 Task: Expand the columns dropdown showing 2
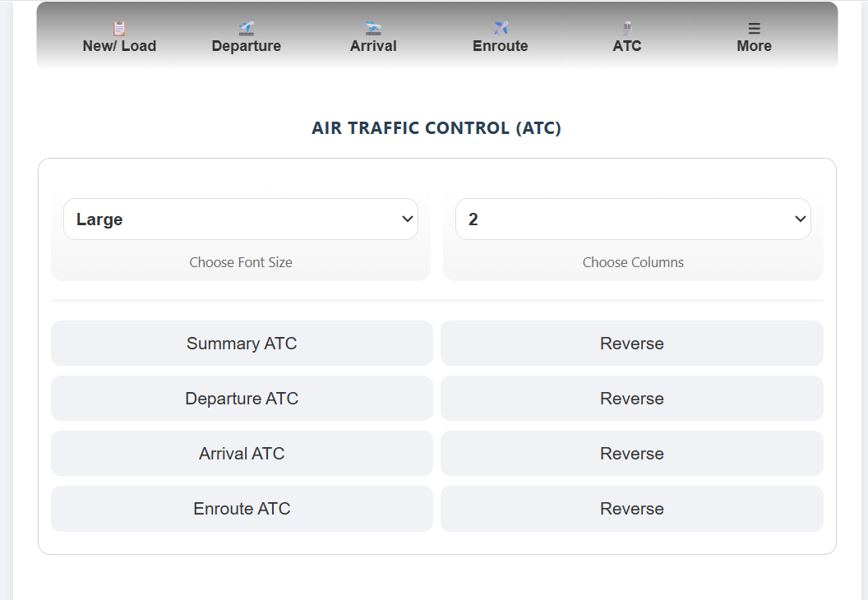[x=633, y=219]
